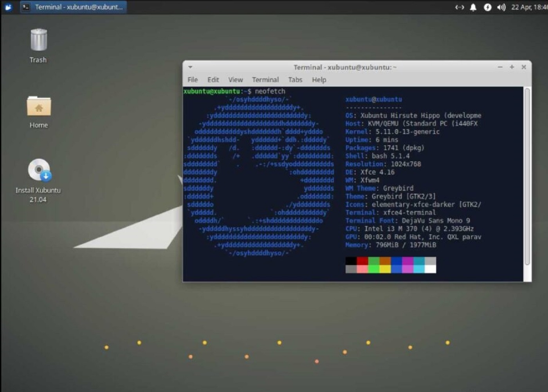Image resolution: width=548 pixels, height=392 pixels.
Task: Open the Whisker applications menu
Action: [x=8, y=7]
